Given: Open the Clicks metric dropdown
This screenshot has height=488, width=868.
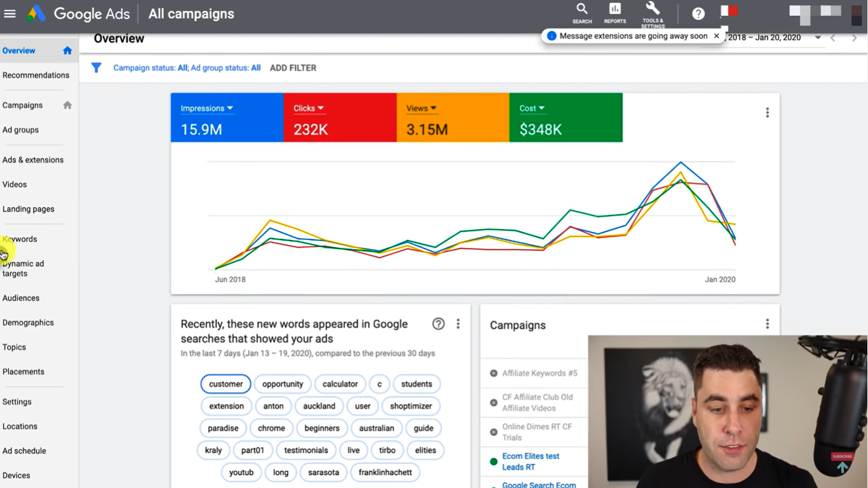Looking at the screenshot, I should tap(309, 108).
